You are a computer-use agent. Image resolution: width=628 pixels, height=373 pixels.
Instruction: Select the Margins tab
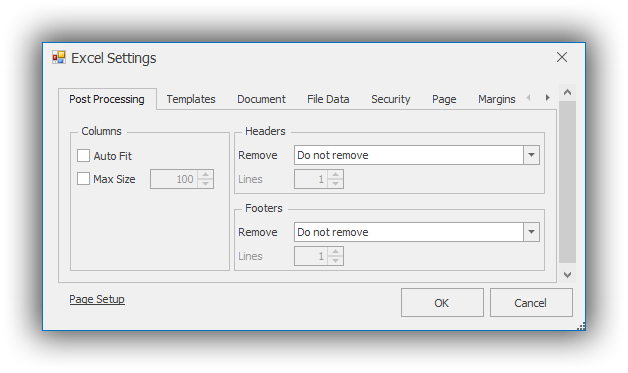tap(497, 99)
